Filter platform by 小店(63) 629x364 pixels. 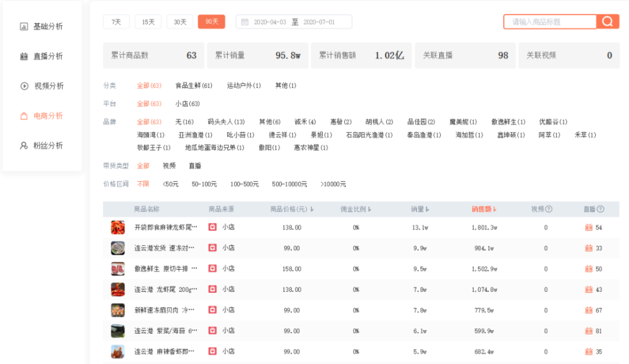point(187,104)
